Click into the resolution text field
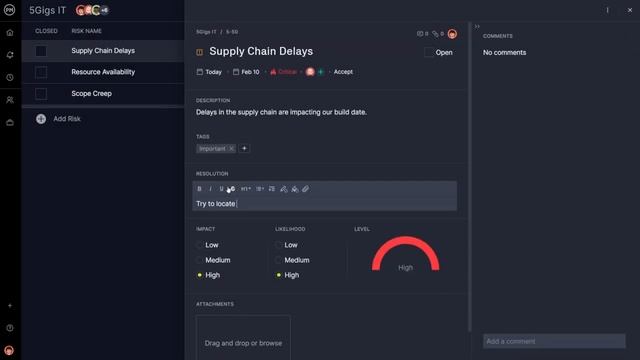 324,204
